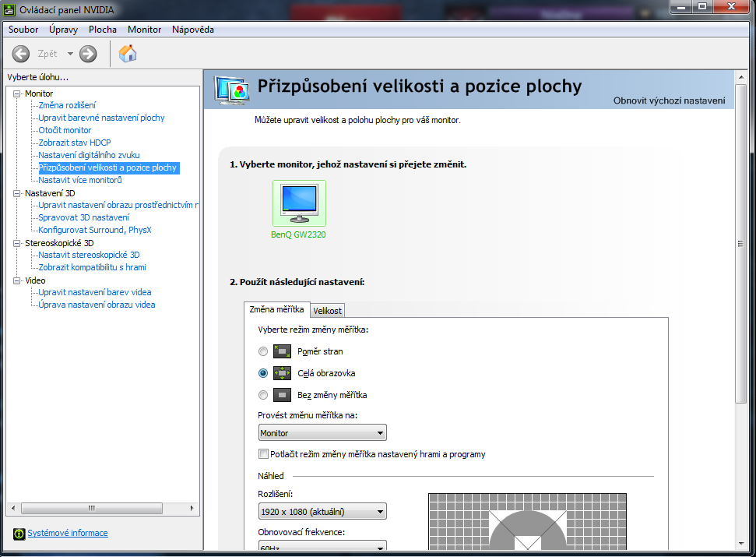This screenshot has height=557, width=756.
Task: Open the Soubor menu
Action: point(23,30)
